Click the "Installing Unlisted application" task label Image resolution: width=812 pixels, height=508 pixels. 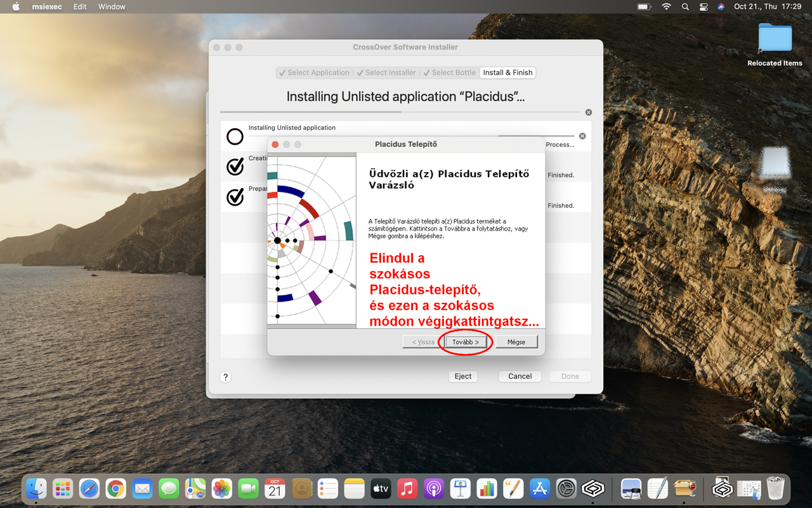click(x=292, y=128)
